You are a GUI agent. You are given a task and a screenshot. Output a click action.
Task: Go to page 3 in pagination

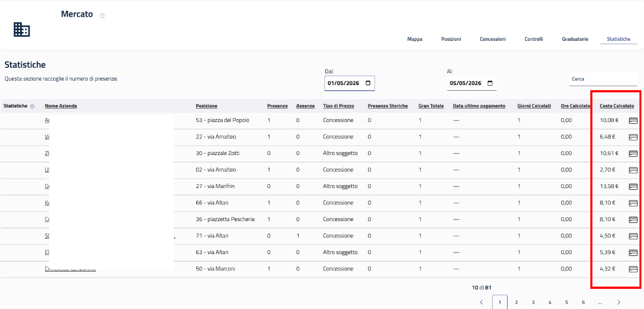[x=533, y=302]
